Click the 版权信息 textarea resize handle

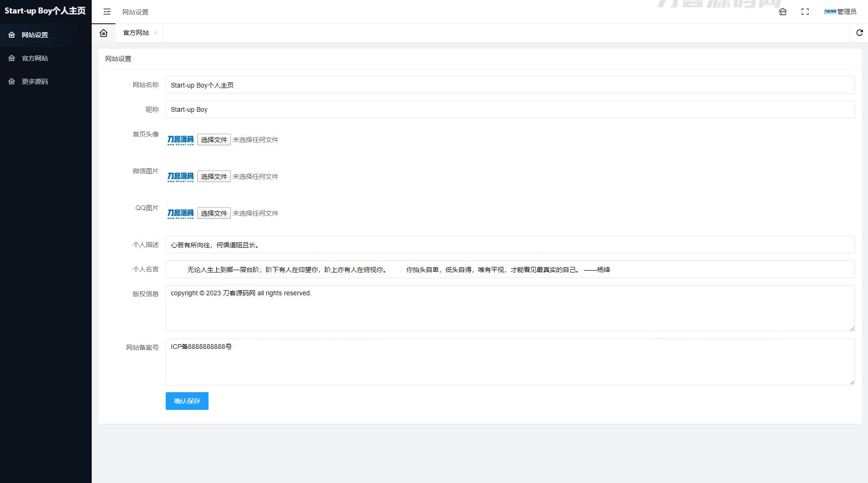[x=852, y=329]
